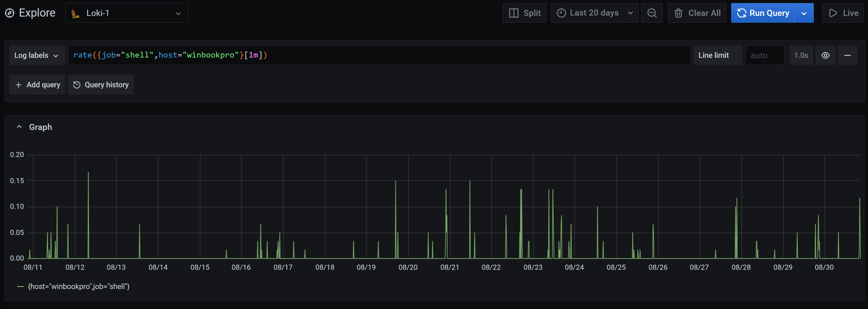868x309 pixels.
Task: Click the Clear All trash icon
Action: (679, 13)
